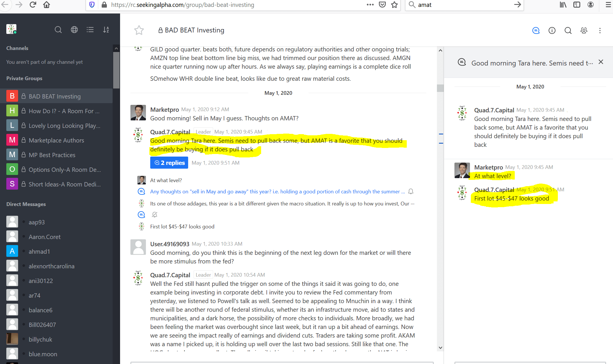Click User.49169093's avatar
This screenshot has width=613, height=364.
click(138, 247)
